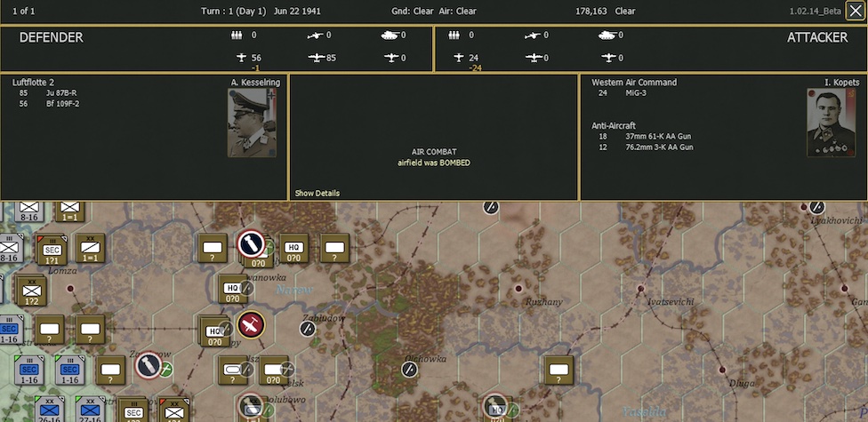Select the Ju 87B-R aircraft row

point(47,93)
